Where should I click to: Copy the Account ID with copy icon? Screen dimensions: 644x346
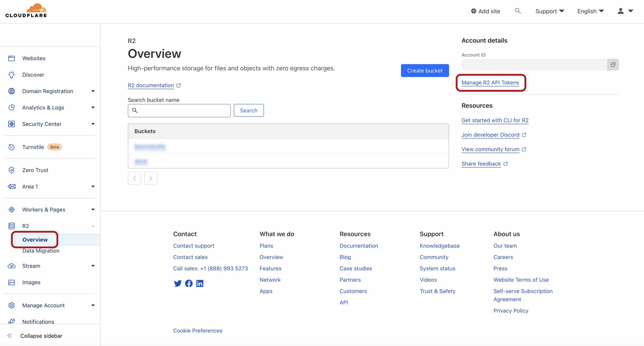pos(613,65)
